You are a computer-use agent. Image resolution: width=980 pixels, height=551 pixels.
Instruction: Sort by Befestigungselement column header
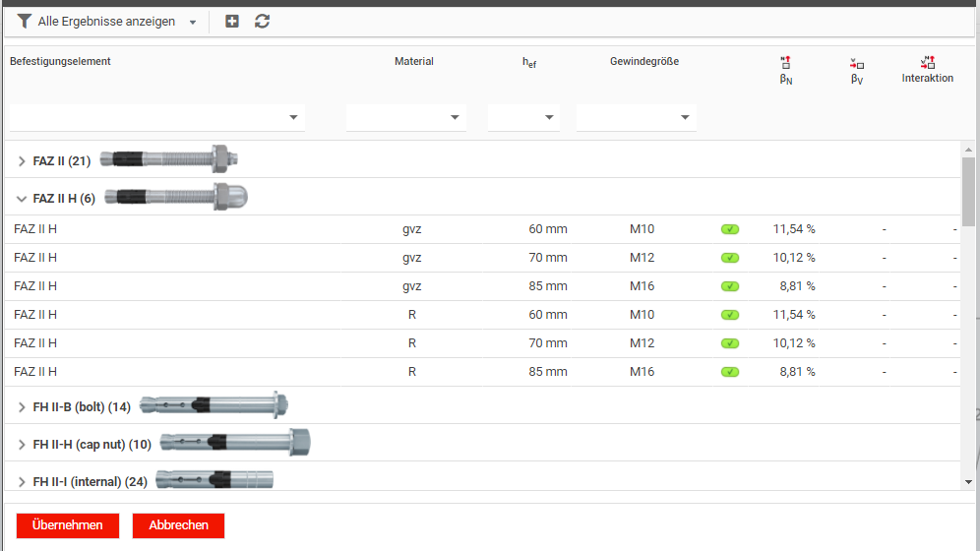(60, 61)
